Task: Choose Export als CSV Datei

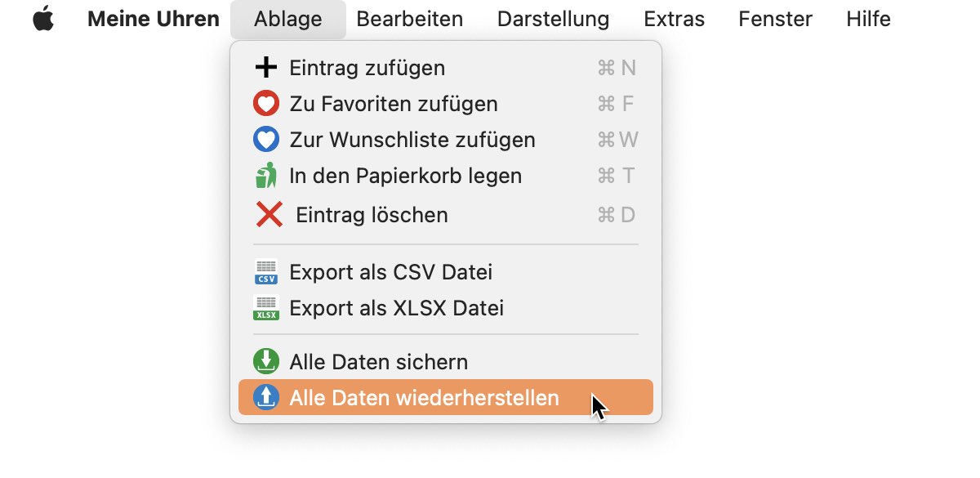Action: click(446, 271)
